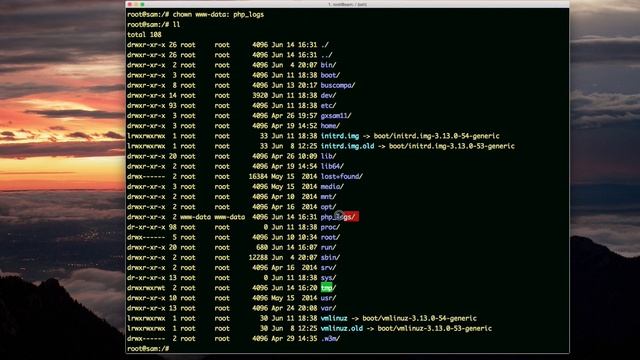Click the 'll' command line
Viewport: 640px width, 360px height.
[153, 24]
